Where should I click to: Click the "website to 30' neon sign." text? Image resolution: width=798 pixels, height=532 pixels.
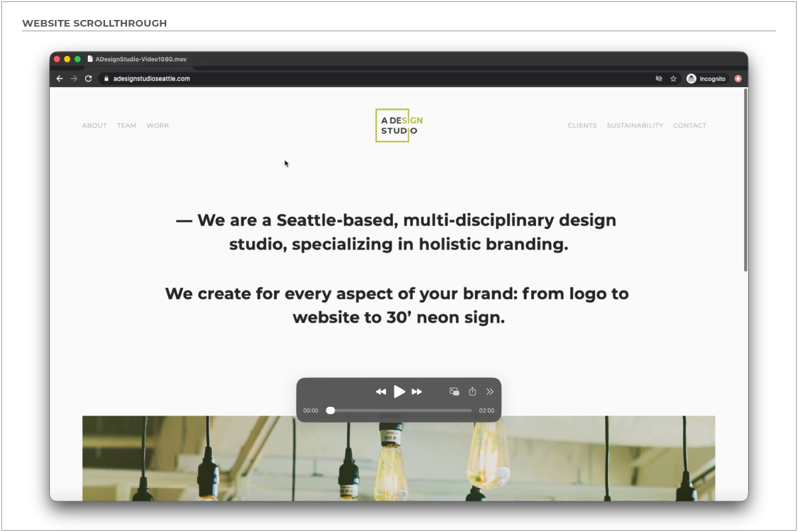(x=399, y=317)
